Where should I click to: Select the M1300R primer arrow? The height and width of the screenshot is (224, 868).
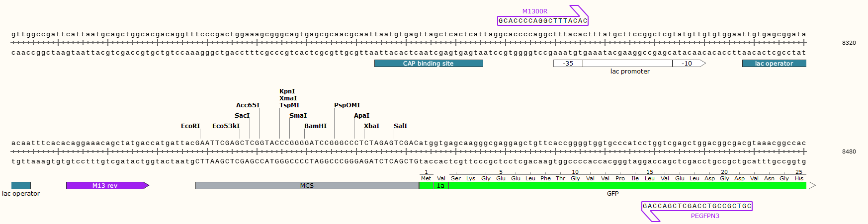point(542,20)
